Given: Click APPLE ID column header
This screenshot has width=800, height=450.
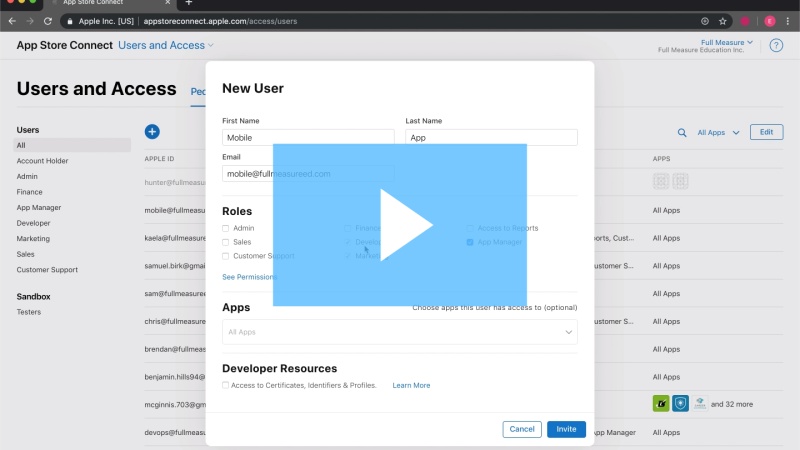Looking at the screenshot, I should point(159,159).
